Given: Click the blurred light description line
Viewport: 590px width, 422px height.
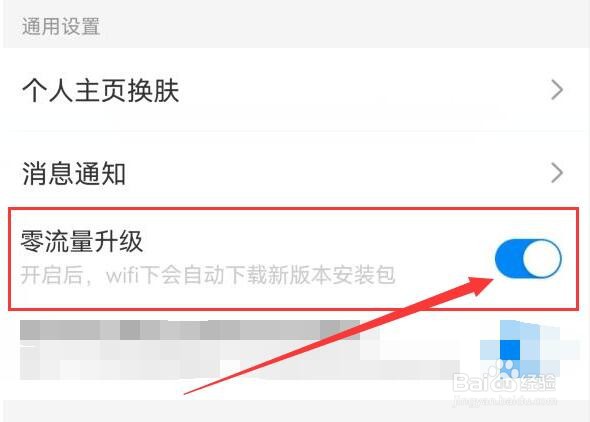Looking at the screenshot, I should click(239, 362).
